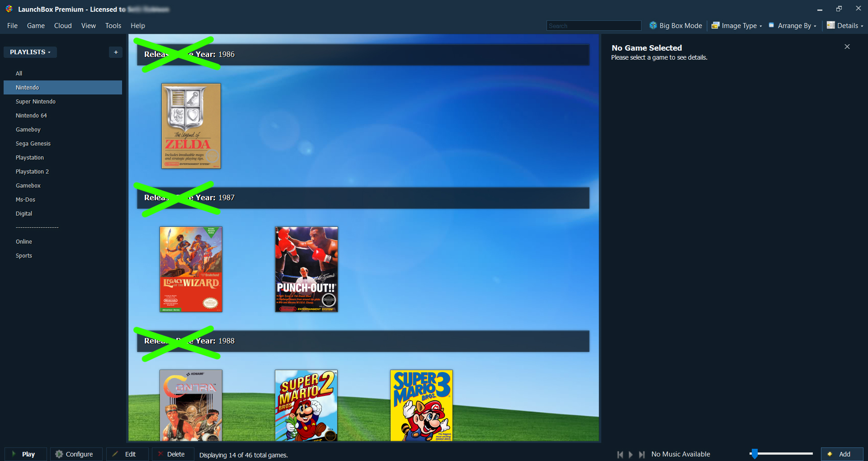Select the Ms-Dos playlist
This screenshot has width=868, height=461.
point(63,199)
